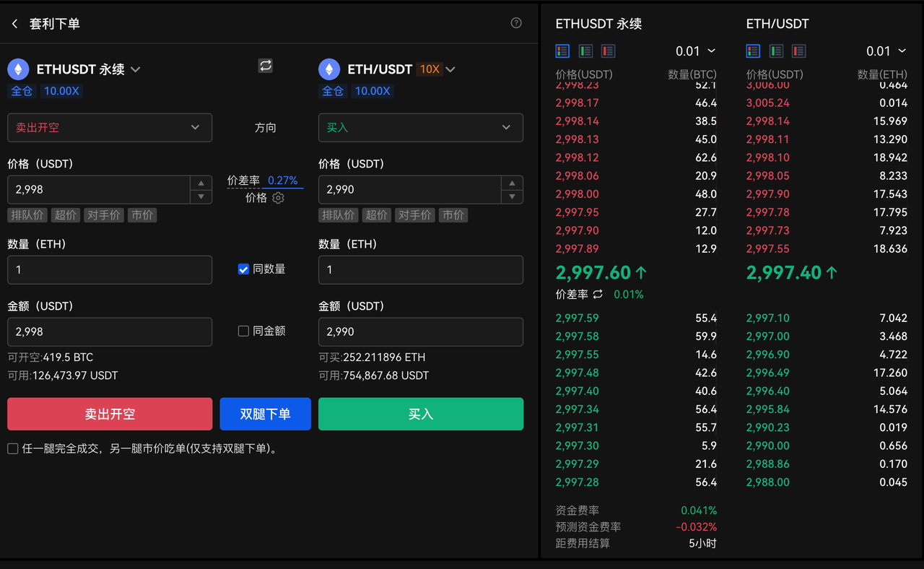Image resolution: width=924 pixels, height=569 pixels.
Task: Select buy-only order book view for ETHUSDT 永续
Action: [585, 51]
